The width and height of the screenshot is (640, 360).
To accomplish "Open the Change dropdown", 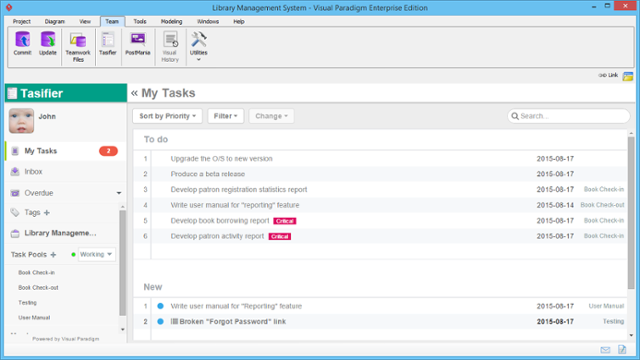I will (x=271, y=116).
